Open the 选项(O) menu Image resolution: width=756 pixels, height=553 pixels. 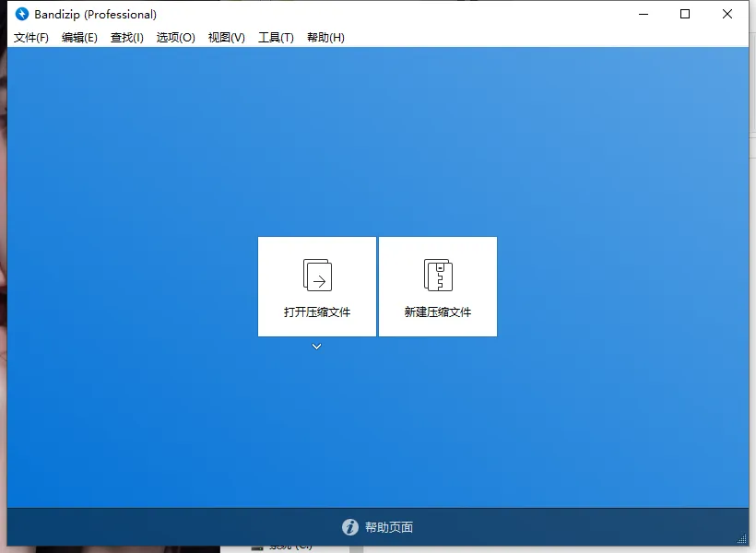[175, 38]
